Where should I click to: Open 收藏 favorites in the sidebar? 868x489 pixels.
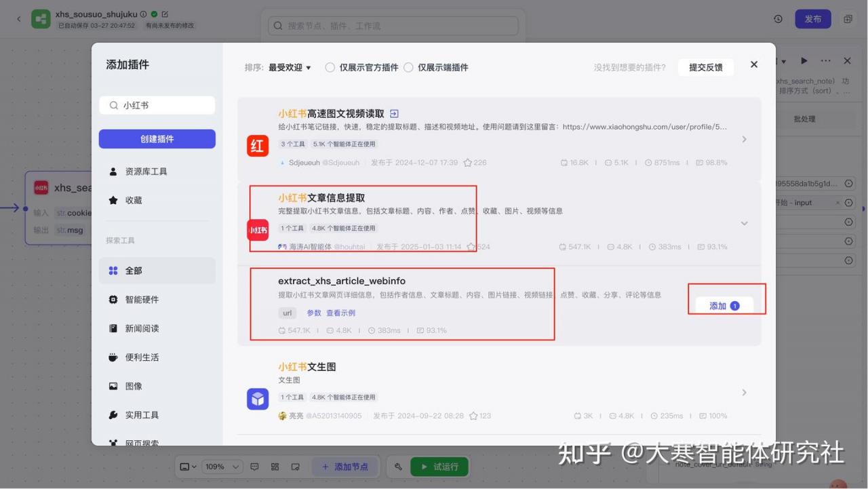pos(157,200)
